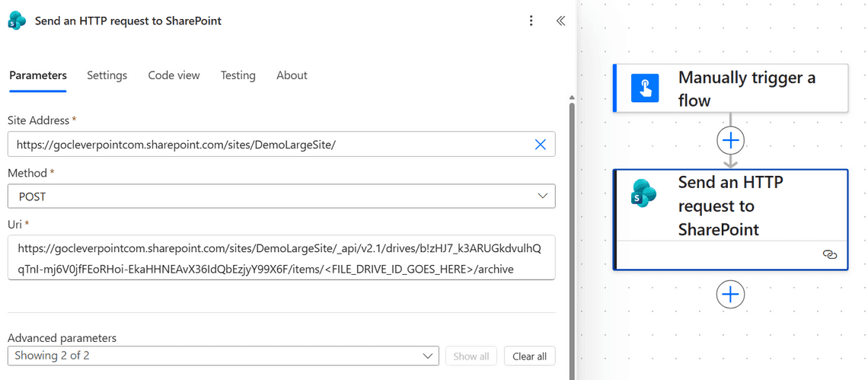Viewport: 868px width, 380px height.
Task: Open the three-dot more options menu
Action: (x=531, y=21)
